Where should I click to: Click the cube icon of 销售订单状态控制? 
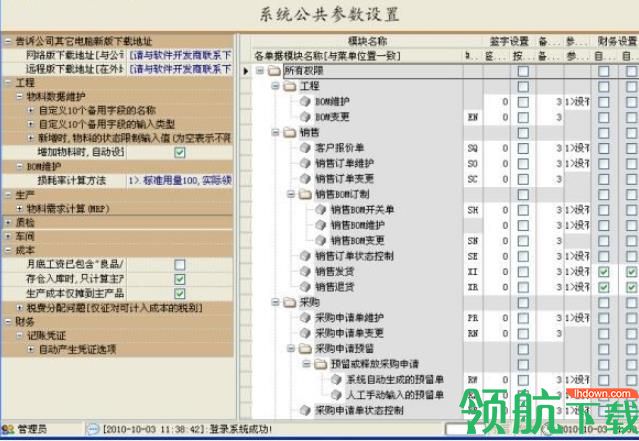[305, 256]
